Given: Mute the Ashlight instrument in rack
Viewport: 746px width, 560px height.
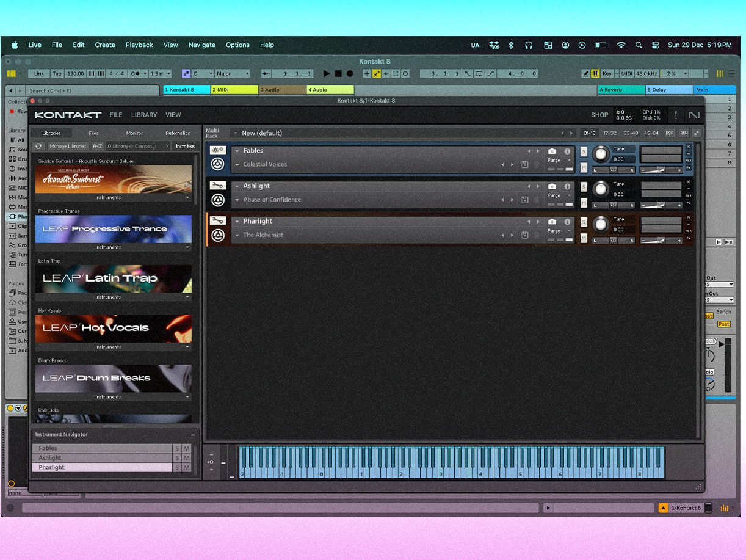Looking at the screenshot, I should pyautogui.click(x=584, y=203).
